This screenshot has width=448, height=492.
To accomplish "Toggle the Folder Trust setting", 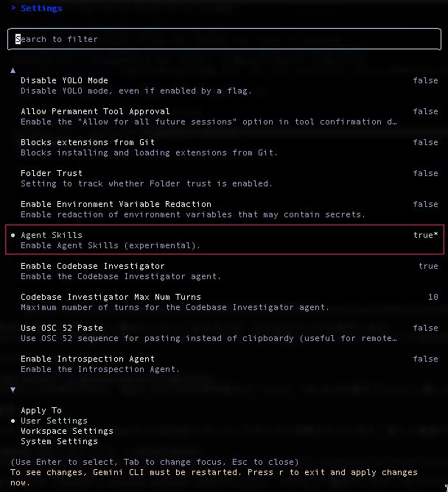I will click(52, 173).
